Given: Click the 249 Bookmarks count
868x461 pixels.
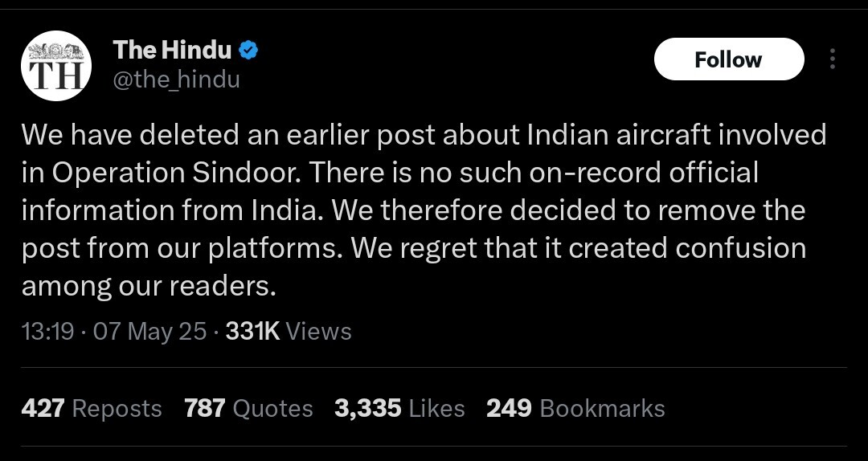Looking at the screenshot, I should coord(575,409).
